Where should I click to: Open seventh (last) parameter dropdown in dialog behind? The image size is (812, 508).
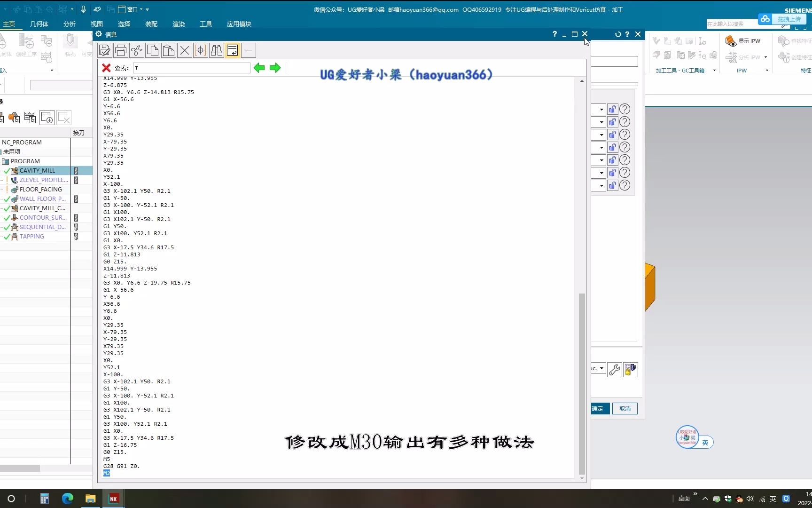[x=601, y=186]
